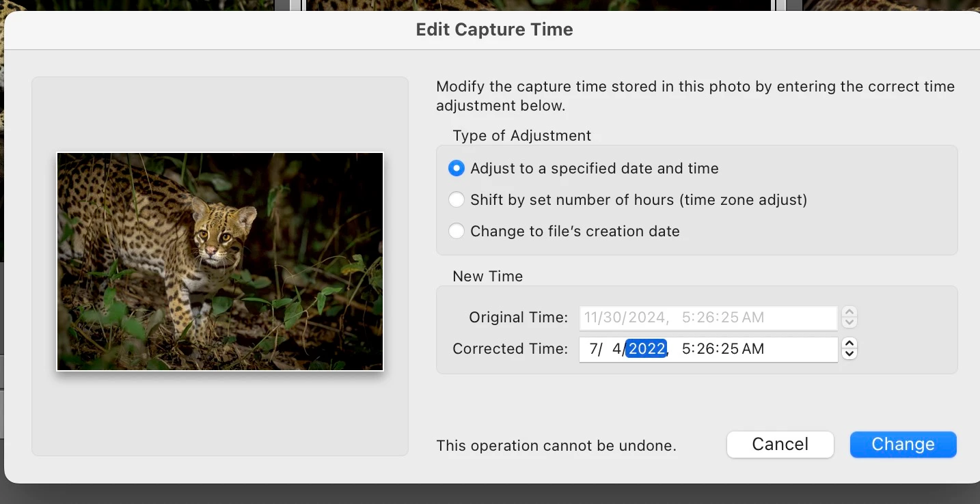Click 'This operation cannot be undone' warning text

coord(556,446)
